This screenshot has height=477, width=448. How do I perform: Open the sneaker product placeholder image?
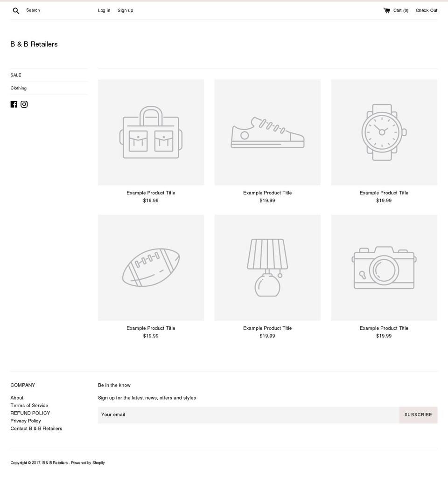[x=267, y=132]
